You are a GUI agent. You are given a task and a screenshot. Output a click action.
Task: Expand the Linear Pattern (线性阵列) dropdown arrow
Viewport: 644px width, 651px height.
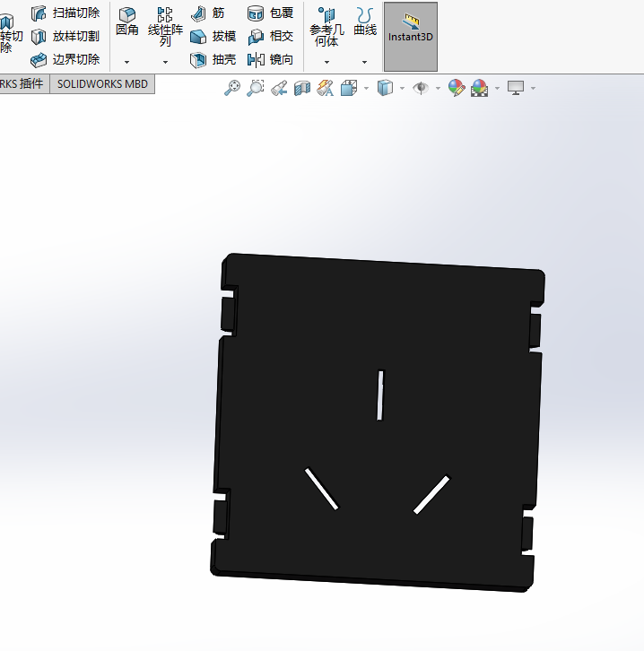pos(165,62)
